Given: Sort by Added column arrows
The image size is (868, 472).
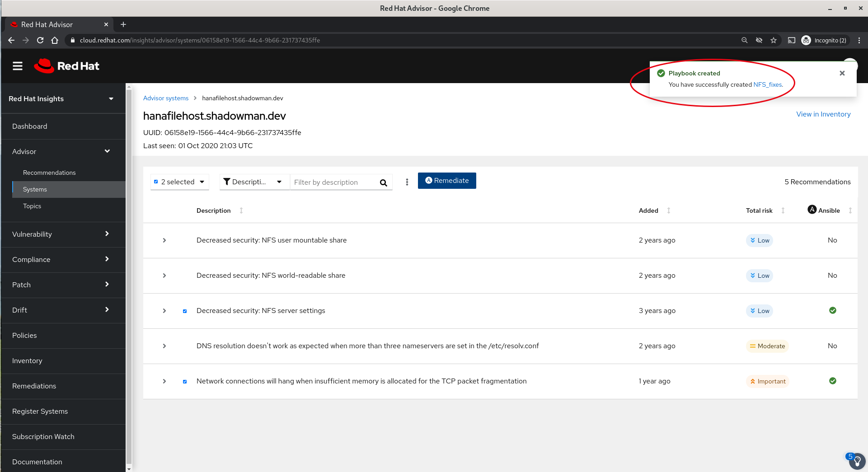Looking at the screenshot, I should coord(669,210).
